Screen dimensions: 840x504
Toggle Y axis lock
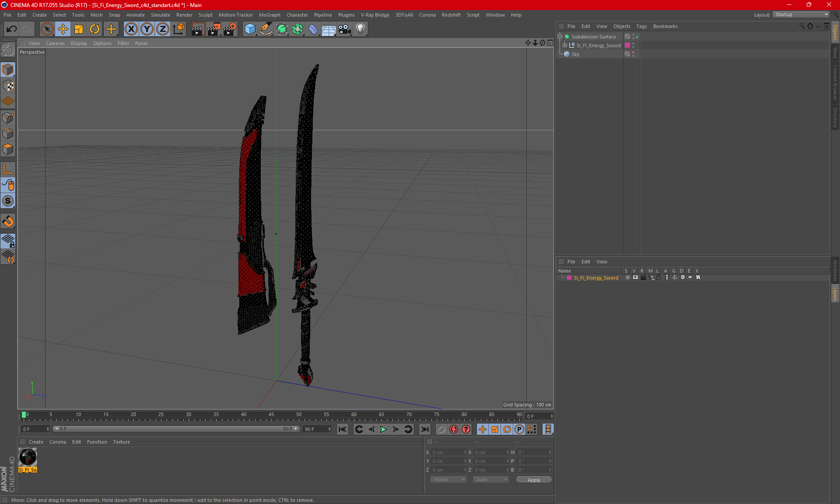(x=147, y=29)
